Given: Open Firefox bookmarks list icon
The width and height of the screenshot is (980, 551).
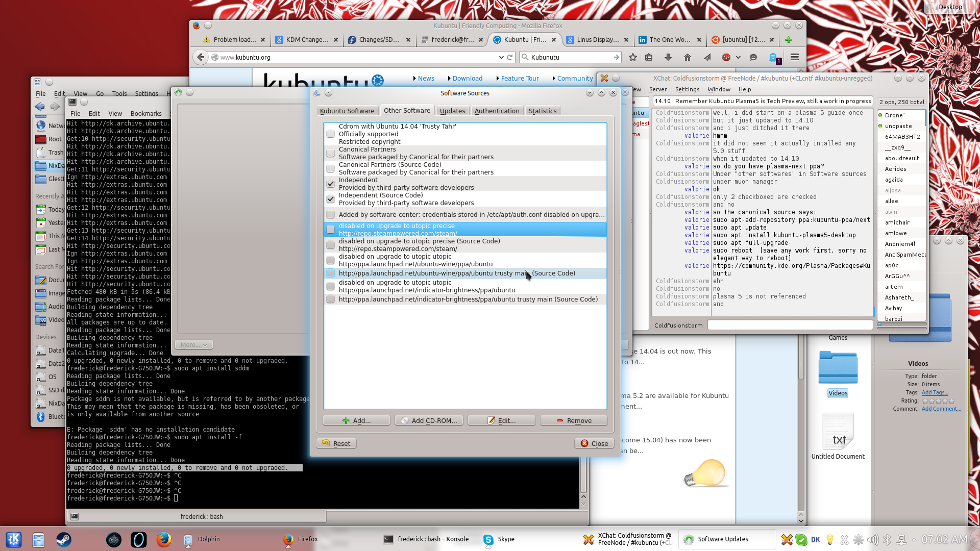Looking at the screenshot, I should coord(649,57).
